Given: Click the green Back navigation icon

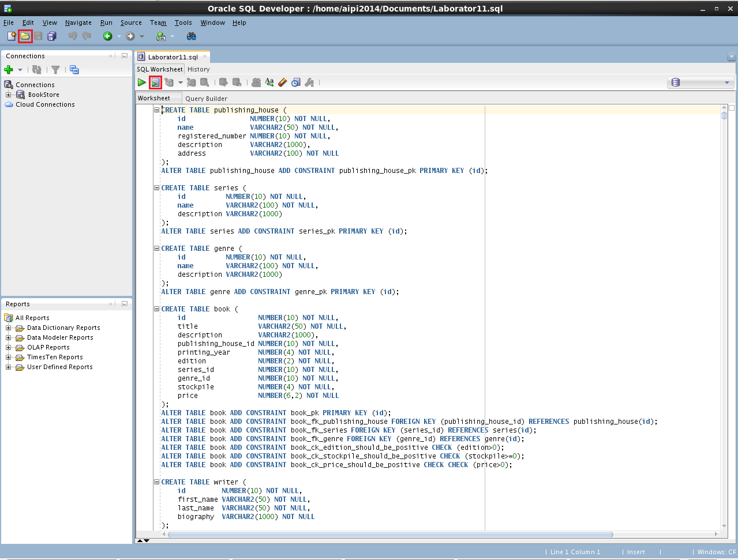Looking at the screenshot, I should click(x=107, y=36).
